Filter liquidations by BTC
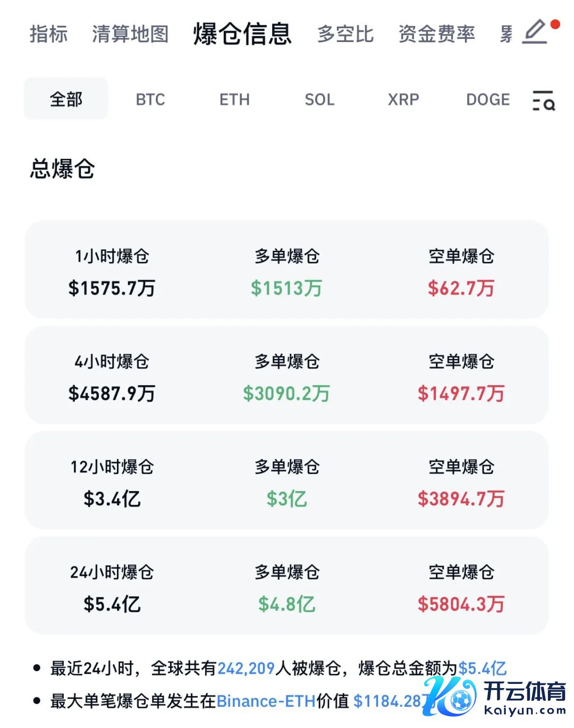Viewport: 574px width, 728px height. pyautogui.click(x=150, y=99)
